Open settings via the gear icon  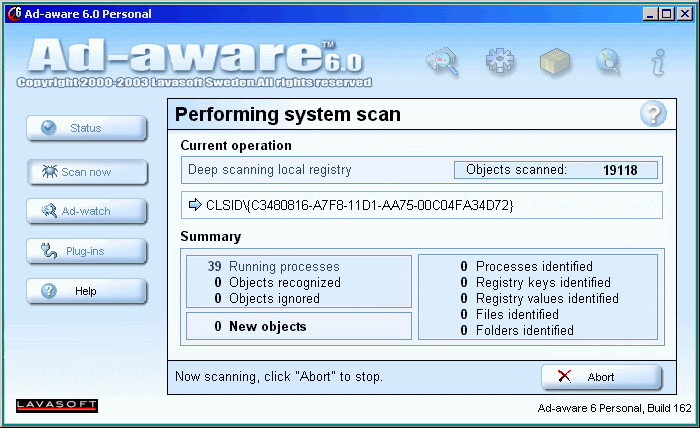click(x=500, y=62)
